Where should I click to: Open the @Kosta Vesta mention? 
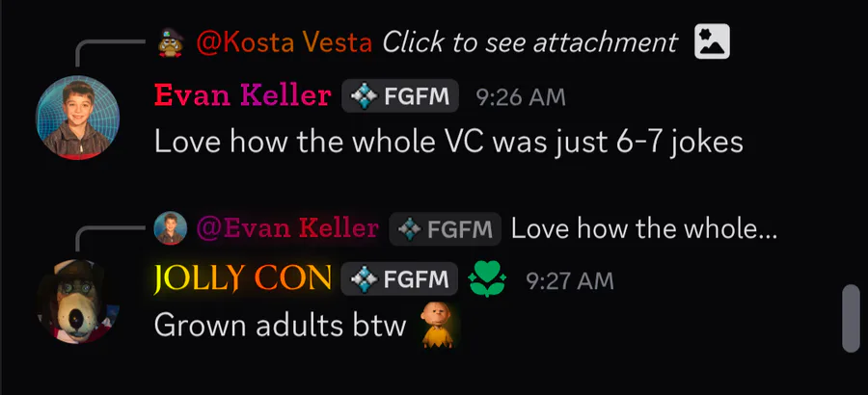pyautogui.click(x=284, y=42)
